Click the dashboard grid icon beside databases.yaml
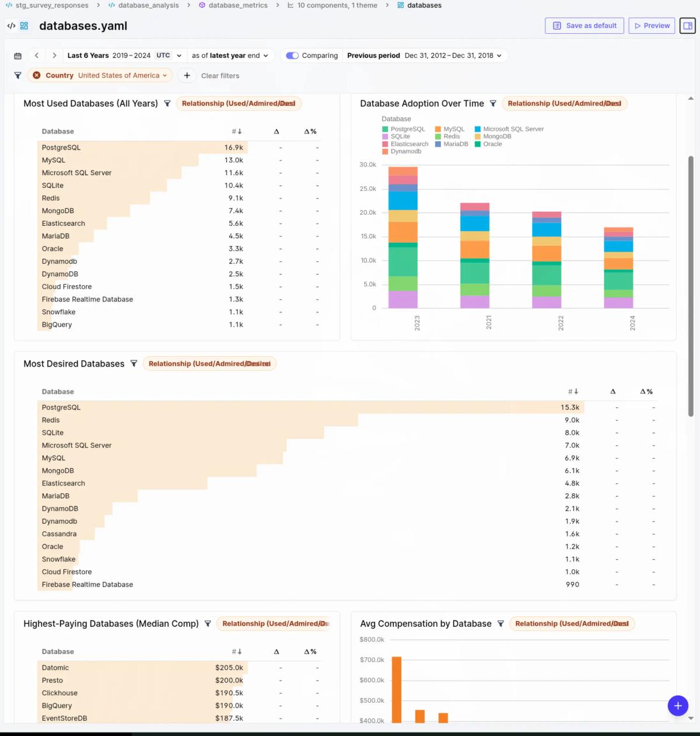 click(x=24, y=26)
